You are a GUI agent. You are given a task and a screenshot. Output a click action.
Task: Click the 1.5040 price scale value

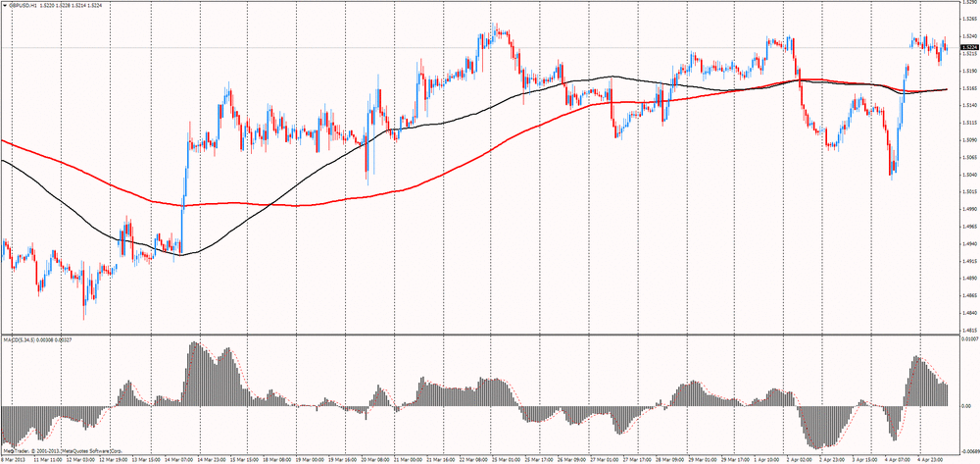[969, 175]
